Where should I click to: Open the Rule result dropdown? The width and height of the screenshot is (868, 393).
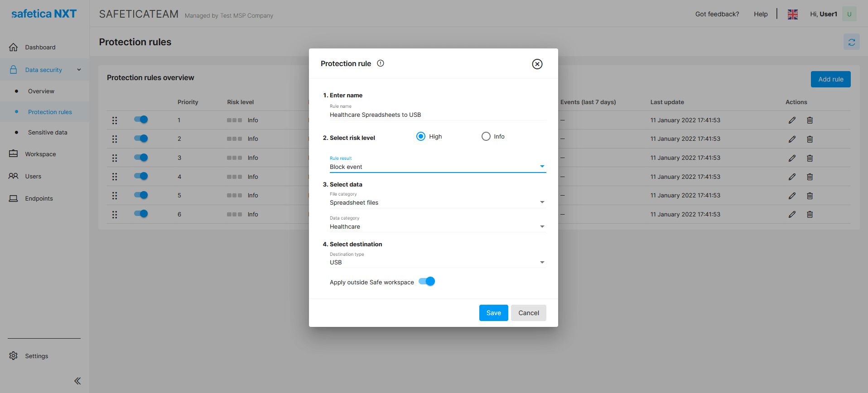click(437, 167)
